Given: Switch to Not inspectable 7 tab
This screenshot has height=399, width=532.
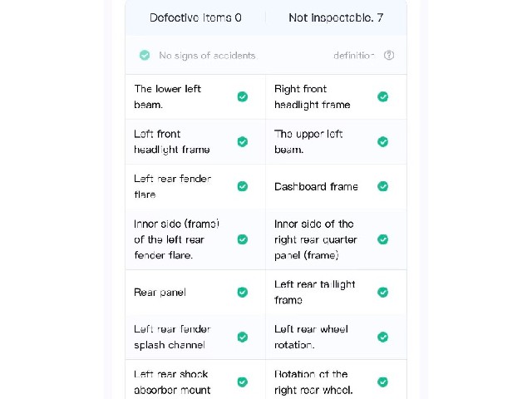Looking at the screenshot, I should point(336,17).
